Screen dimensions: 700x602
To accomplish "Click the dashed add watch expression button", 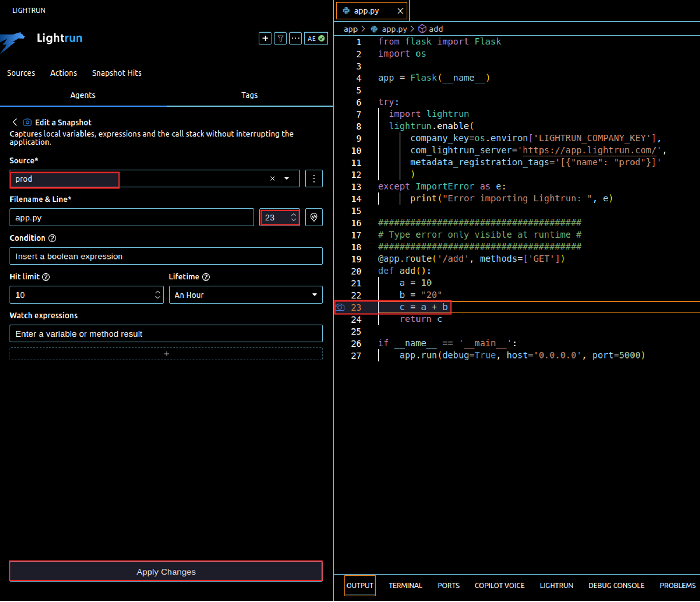I will pyautogui.click(x=166, y=354).
